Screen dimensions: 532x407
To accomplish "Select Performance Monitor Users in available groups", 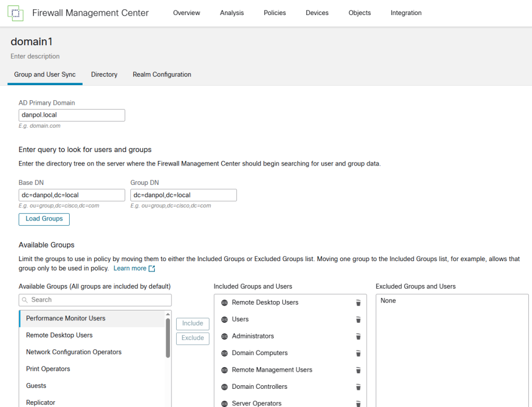I will pos(92,318).
